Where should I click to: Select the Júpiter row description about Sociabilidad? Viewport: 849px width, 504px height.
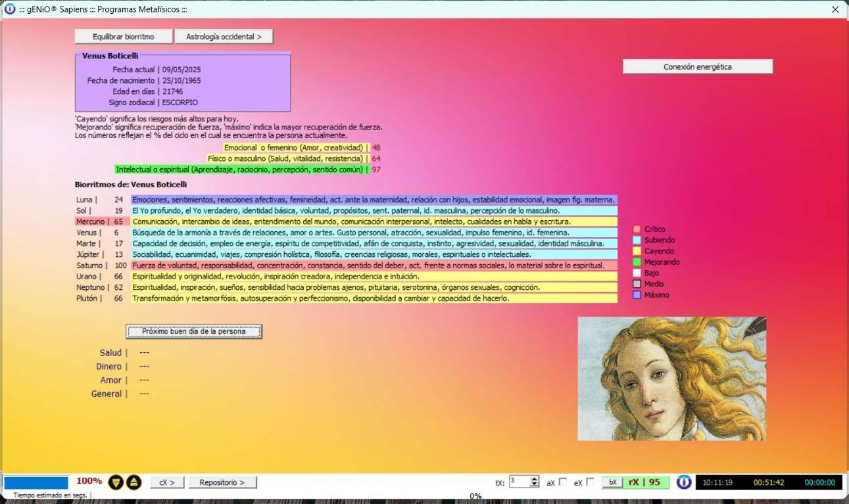374,254
